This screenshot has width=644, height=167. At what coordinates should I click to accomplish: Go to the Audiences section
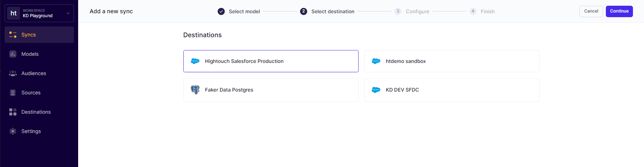pyautogui.click(x=34, y=73)
